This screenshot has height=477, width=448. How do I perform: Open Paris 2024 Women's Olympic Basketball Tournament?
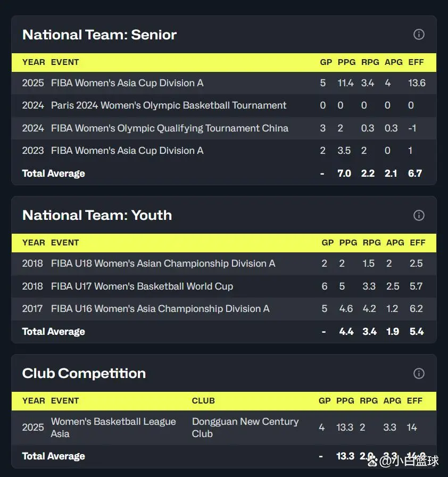[169, 105]
